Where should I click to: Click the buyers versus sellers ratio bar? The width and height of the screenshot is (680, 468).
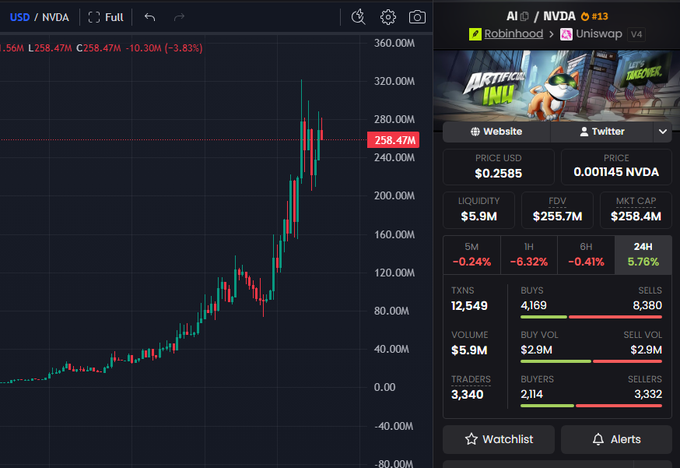click(591, 406)
